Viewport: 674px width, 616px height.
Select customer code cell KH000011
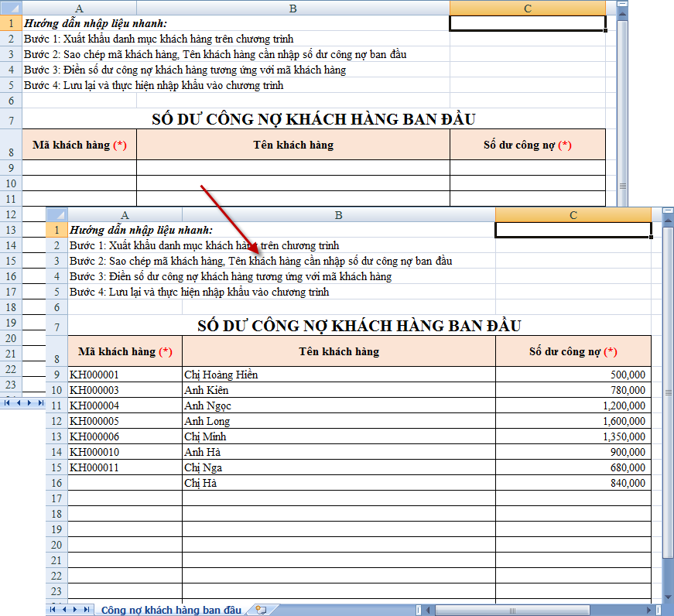pos(125,467)
